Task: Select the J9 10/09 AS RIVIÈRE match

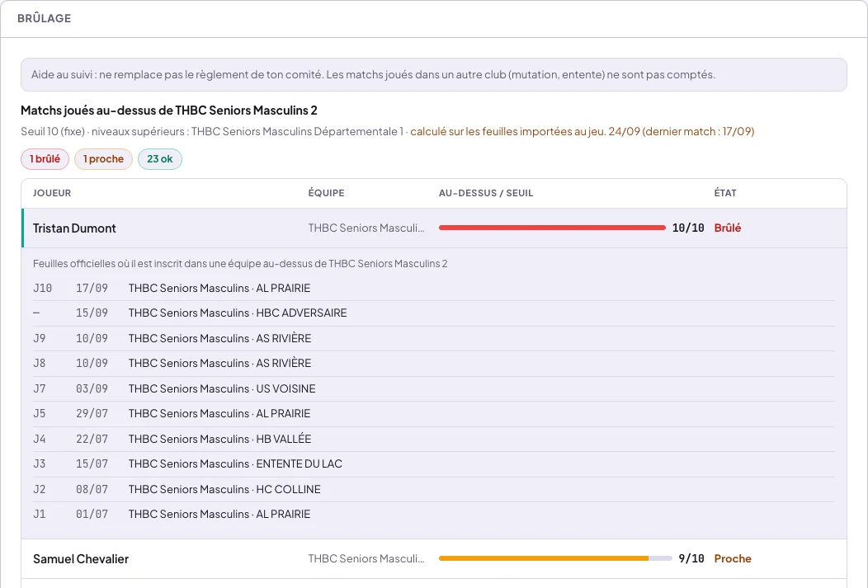Action: pos(434,338)
